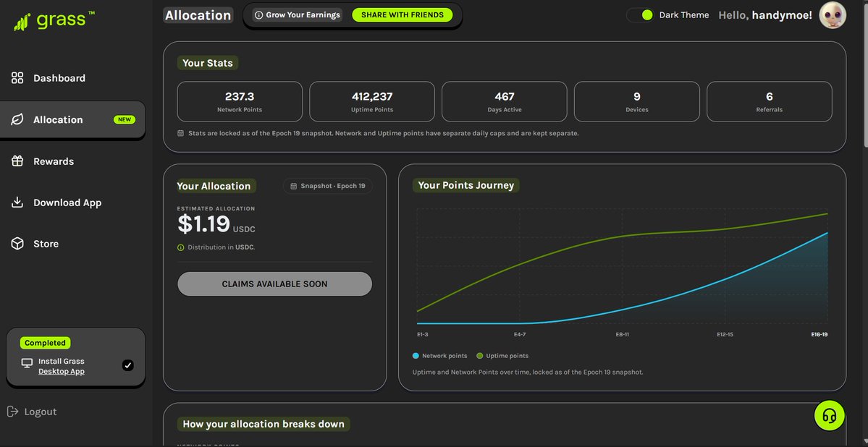
Task: Click the Your Stats heading
Action: 208,63
